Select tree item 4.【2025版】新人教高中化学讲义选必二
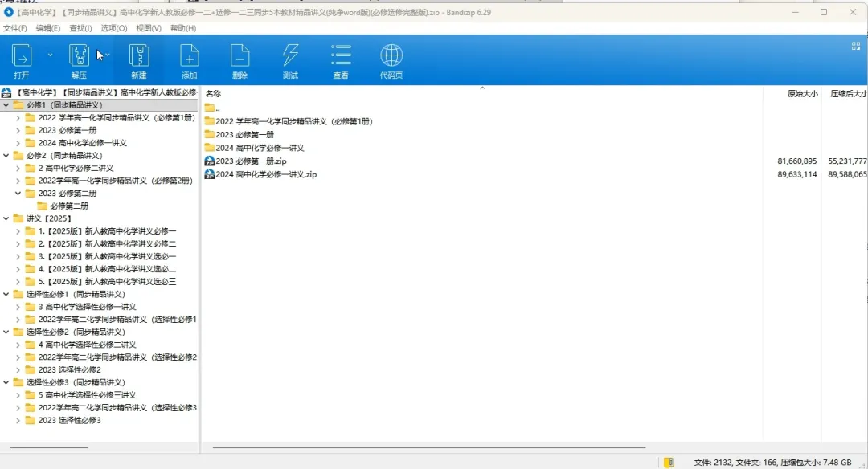The width and height of the screenshot is (868, 469). pos(101,269)
